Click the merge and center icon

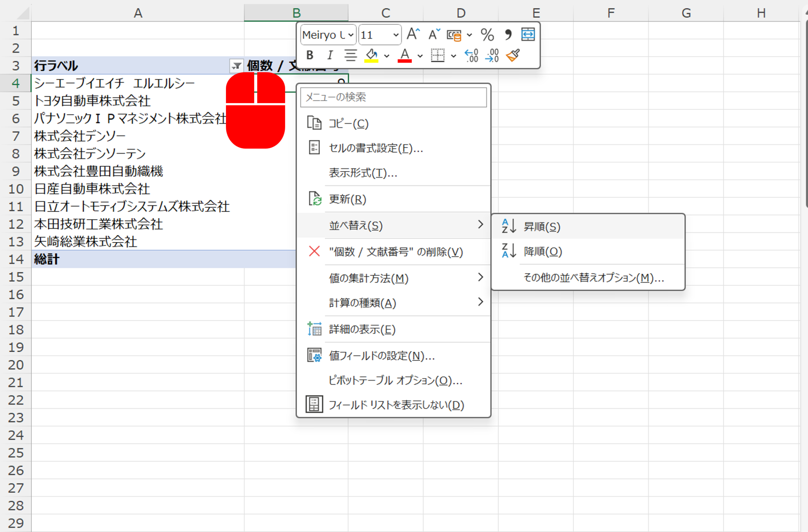pos(528,34)
